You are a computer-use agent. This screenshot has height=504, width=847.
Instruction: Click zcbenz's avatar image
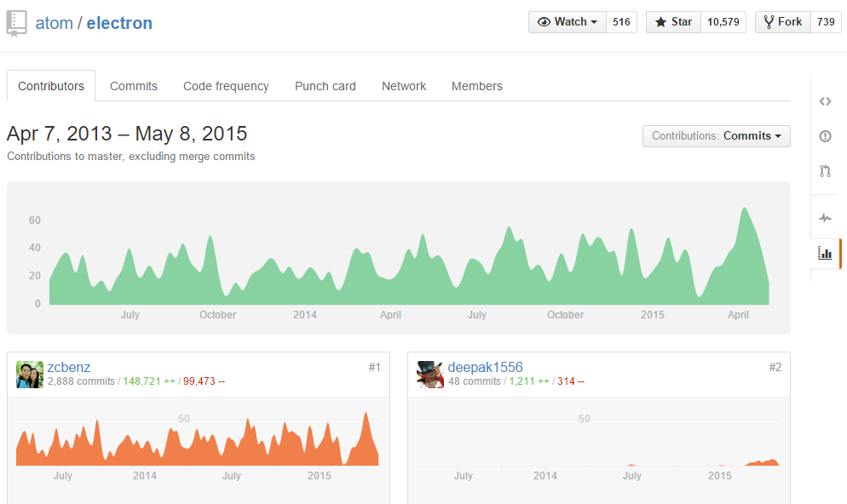click(x=30, y=375)
